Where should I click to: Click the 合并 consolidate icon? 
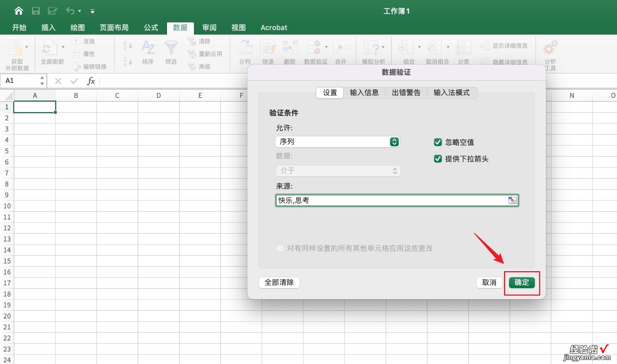(341, 48)
